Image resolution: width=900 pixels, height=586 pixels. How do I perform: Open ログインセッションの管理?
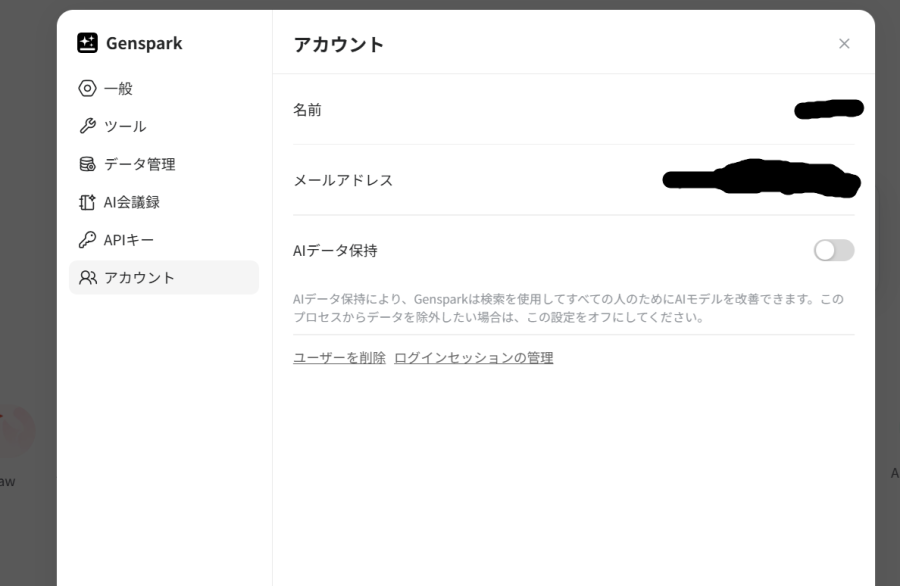pyautogui.click(x=475, y=356)
